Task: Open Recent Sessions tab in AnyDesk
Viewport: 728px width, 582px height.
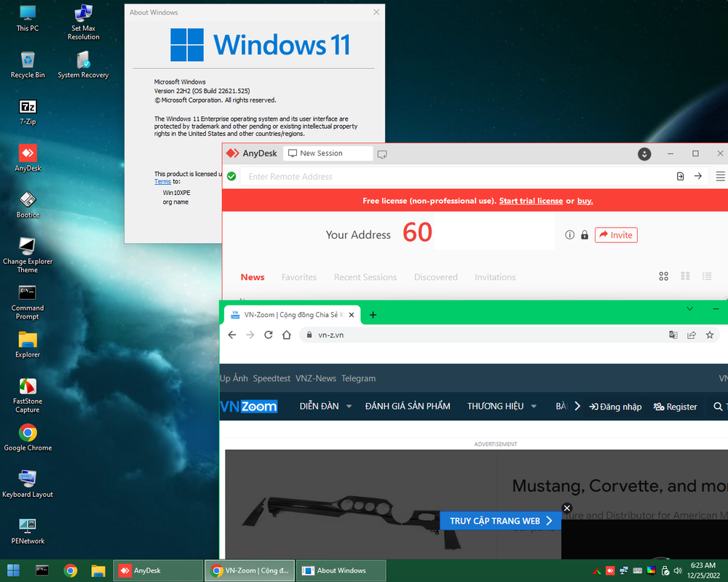Action: 365,277
